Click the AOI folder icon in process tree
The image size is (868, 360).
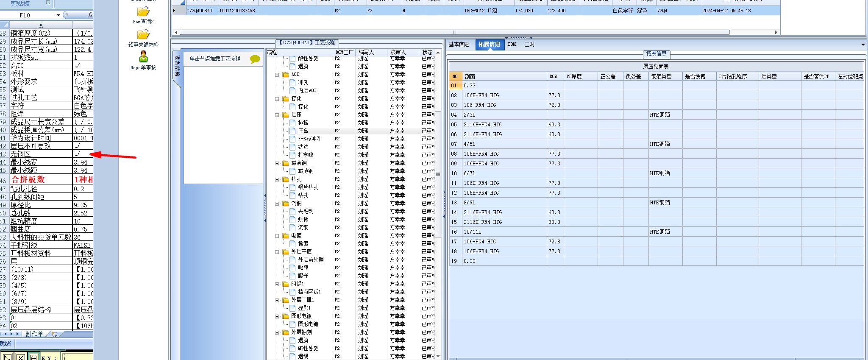tap(286, 75)
